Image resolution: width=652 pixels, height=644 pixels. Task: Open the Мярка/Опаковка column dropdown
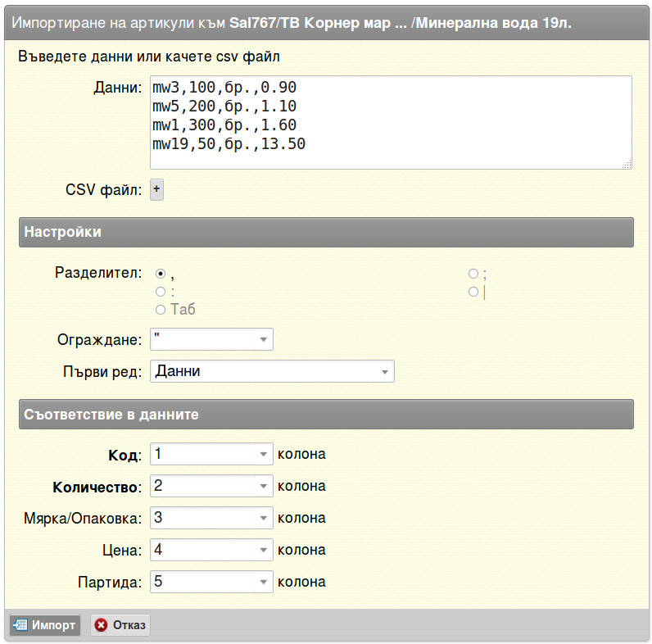[x=211, y=518]
